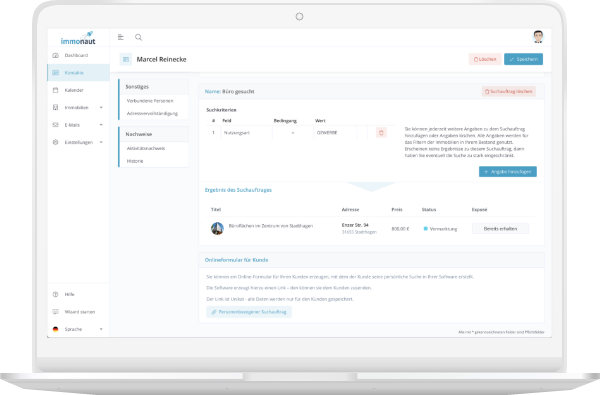This screenshot has height=395, width=600.
Task: Click Angabe hinzufügen button
Action: pos(508,172)
